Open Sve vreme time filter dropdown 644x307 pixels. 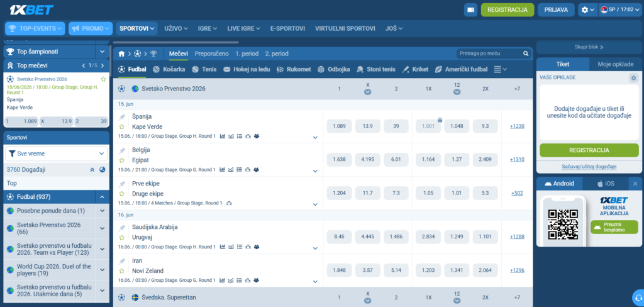[56, 153]
